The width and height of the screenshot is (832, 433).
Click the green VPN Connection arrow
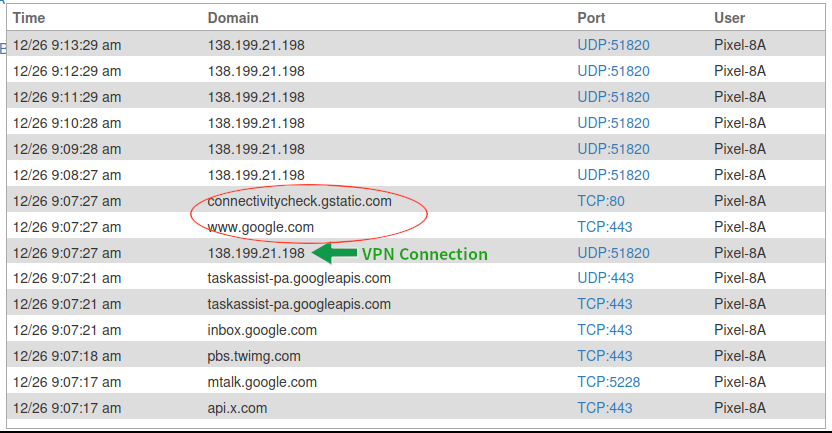click(334, 254)
